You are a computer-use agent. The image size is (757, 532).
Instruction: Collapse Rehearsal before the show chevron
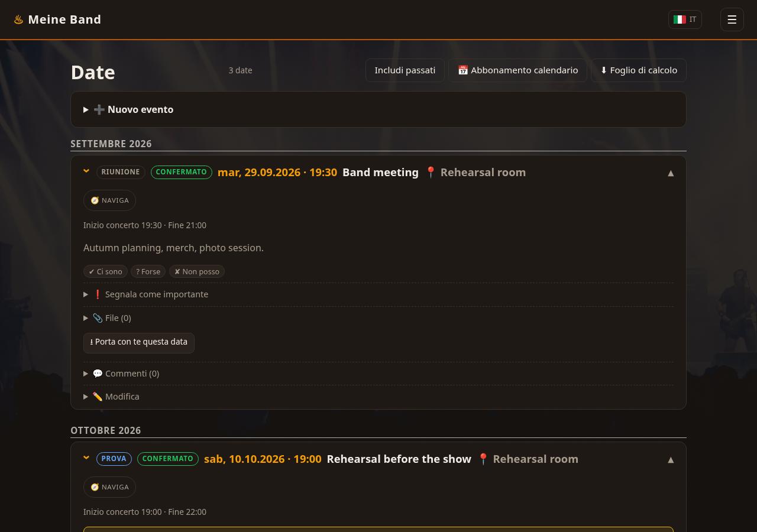86,459
